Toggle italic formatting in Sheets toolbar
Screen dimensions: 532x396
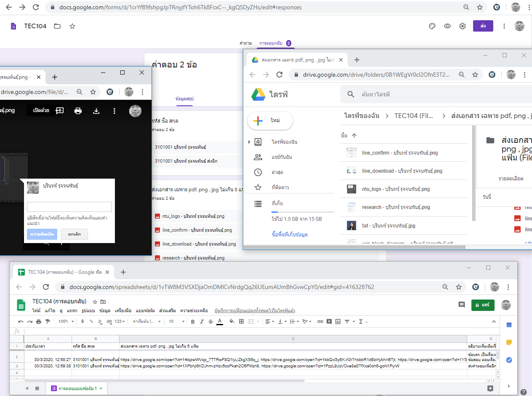point(202,321)
